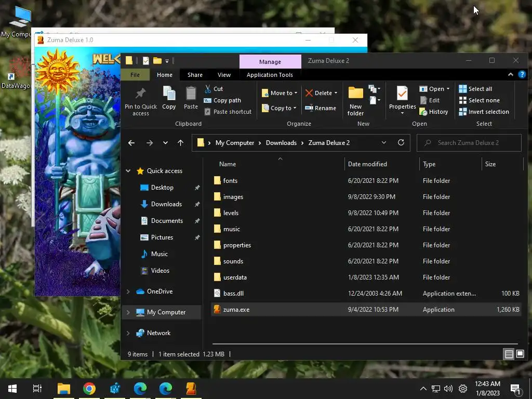Open Task View on the taskbar
The height and width of the screenshot is (399, 532).
coord(37,389)
